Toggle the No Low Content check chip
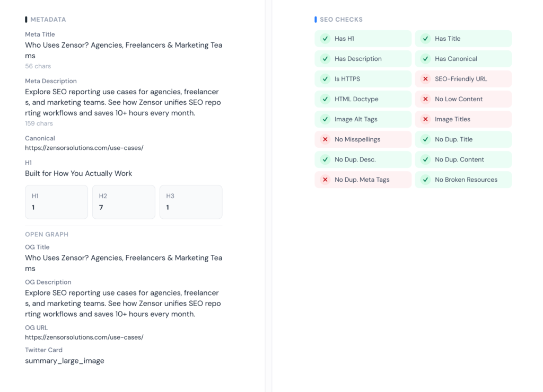Viewport: 543px width, 392px height. coord(463,99)
